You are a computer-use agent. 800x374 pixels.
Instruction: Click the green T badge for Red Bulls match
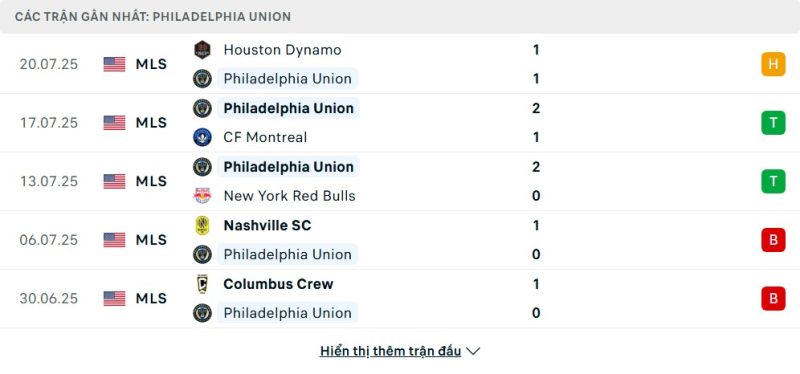tap(773, 181)
